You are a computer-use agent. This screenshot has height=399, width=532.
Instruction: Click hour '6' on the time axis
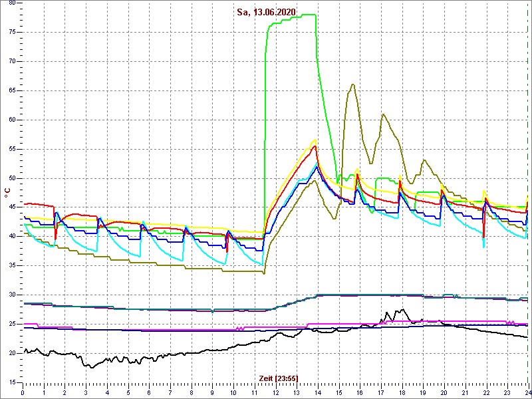click(x=149, y=392)
